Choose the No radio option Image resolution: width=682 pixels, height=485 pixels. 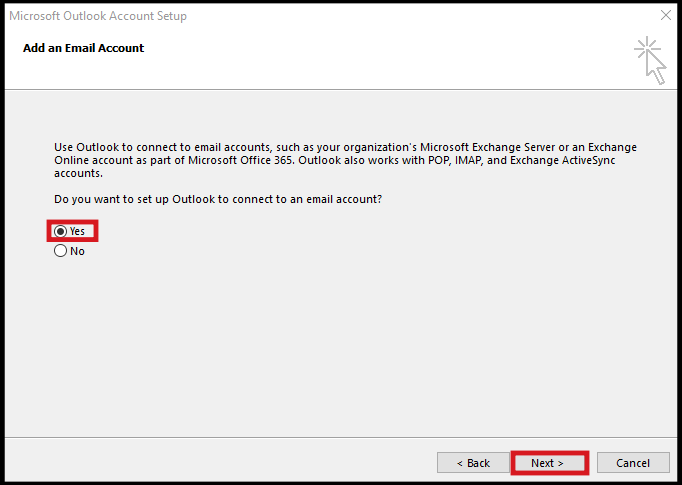(x=69, y=251)
